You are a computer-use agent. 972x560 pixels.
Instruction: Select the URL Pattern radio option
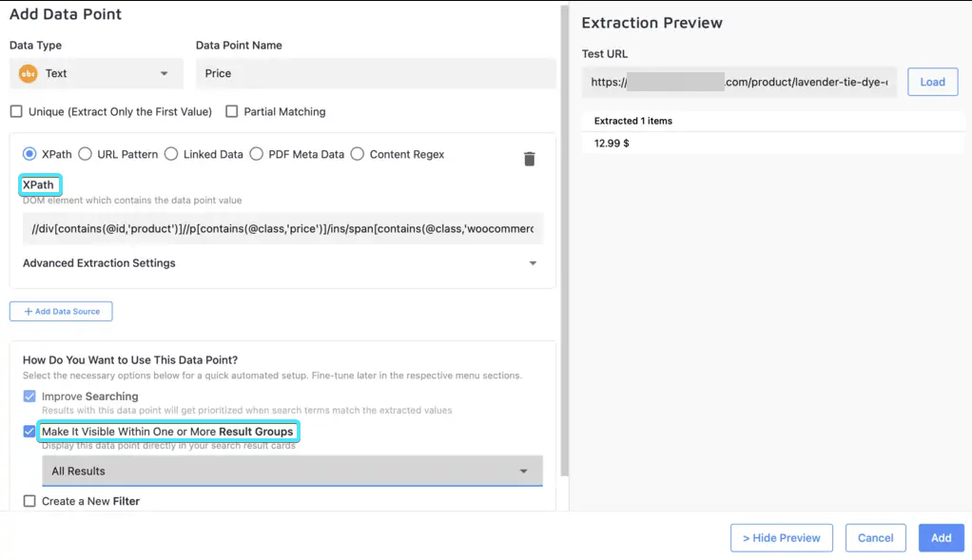point(85,154)
